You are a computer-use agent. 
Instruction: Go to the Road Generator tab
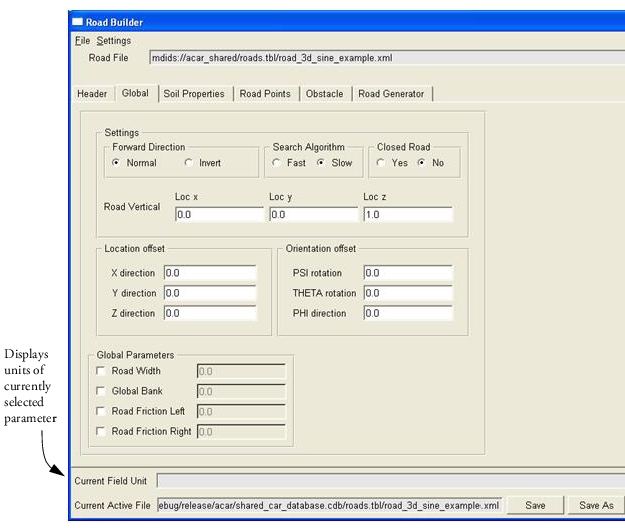391,94
